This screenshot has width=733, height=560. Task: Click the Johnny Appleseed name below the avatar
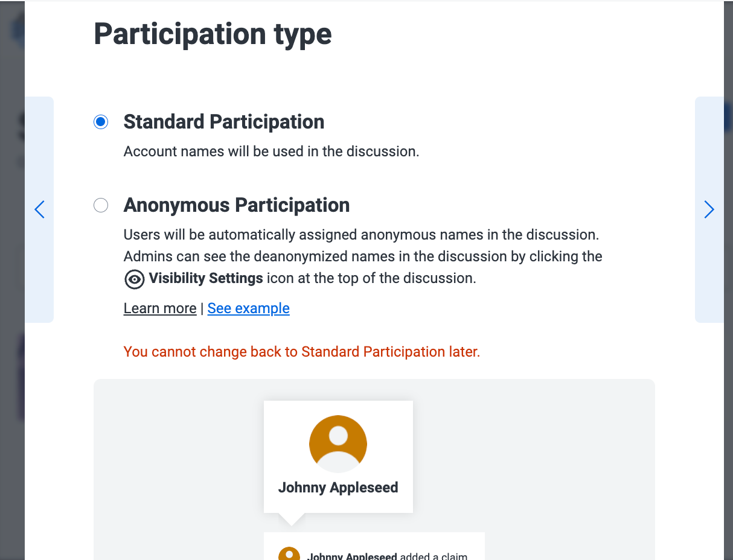(x=338, y=488)
